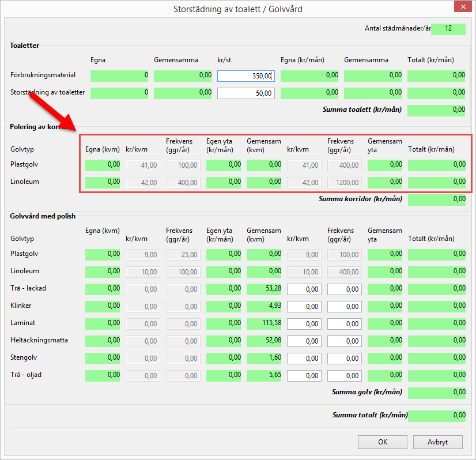The image size is (476, 460).
Task: Select white Frekvens field for Heltäckningsmatta
Action: click(x=344, y=341)
